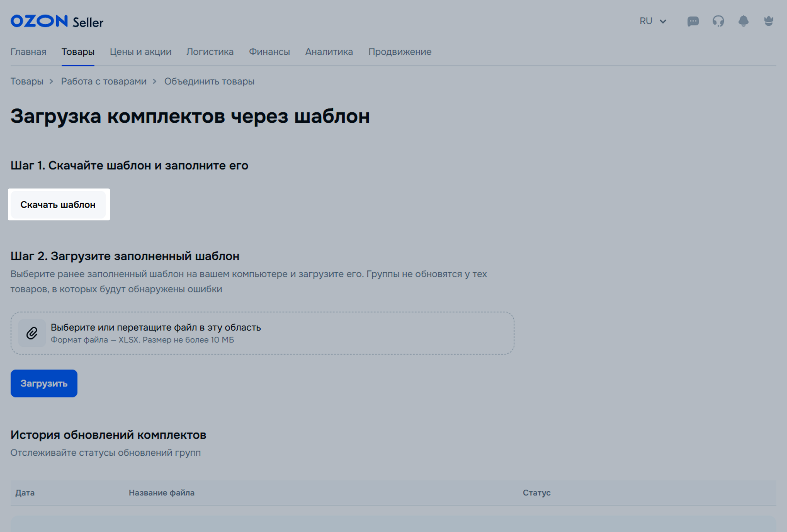
Task: Open the Цены и акции tab
Action: [x=141, y=52]
